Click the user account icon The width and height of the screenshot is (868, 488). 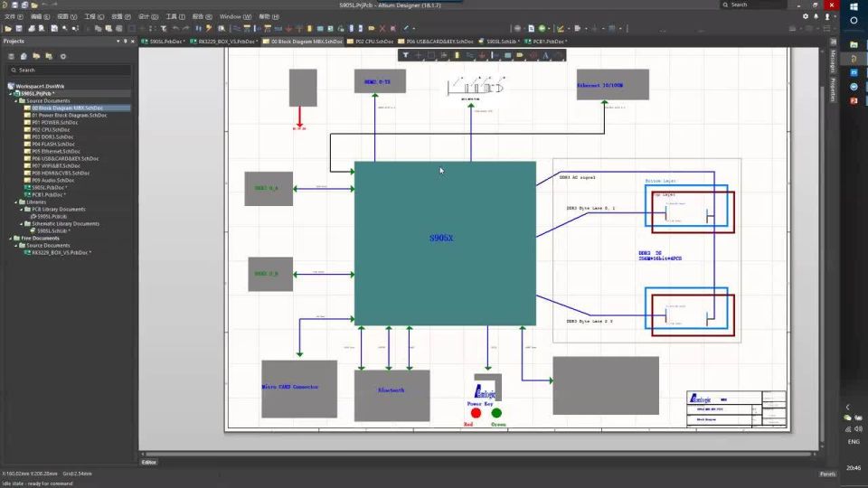(x=827, y=16)
